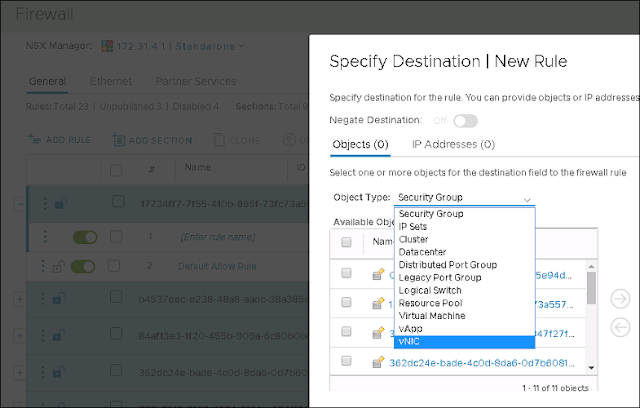Screen dimensions: 640x408
Task: Select Logical Switch object type
Action: (464, 290)
